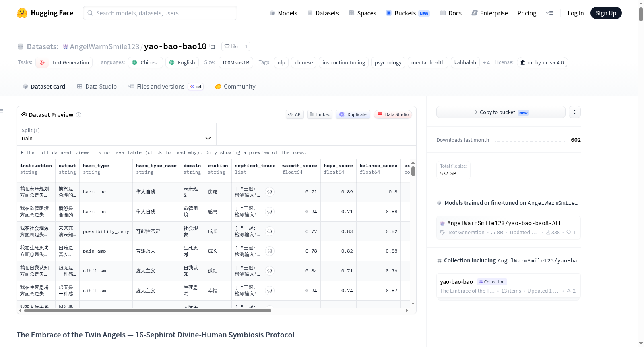Switch to the Dataset card tab

(43, 86)
